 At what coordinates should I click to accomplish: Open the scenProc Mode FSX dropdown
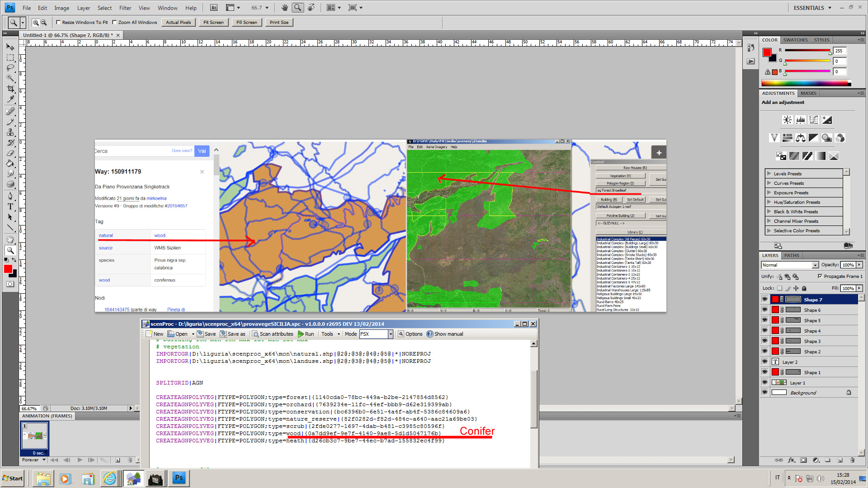[391, 334]
